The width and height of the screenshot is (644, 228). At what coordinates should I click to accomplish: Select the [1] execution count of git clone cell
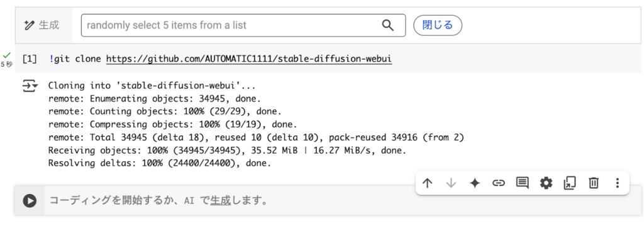30,59
